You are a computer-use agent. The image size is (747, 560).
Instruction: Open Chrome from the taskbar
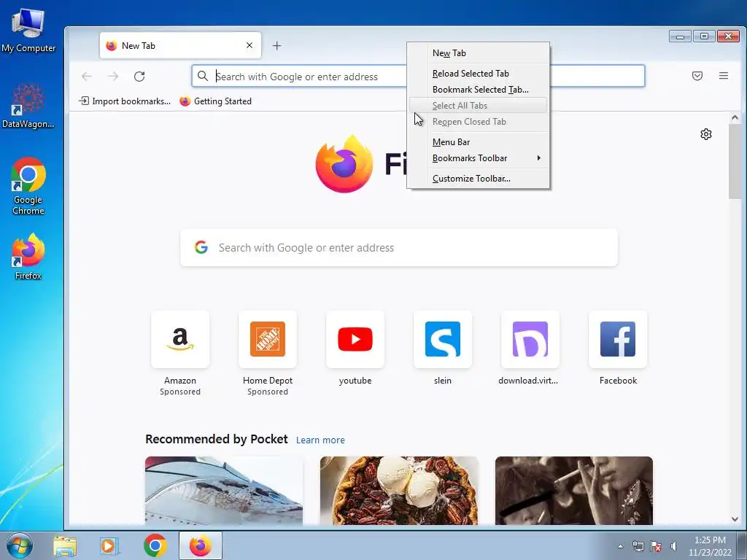coord(155,545)
